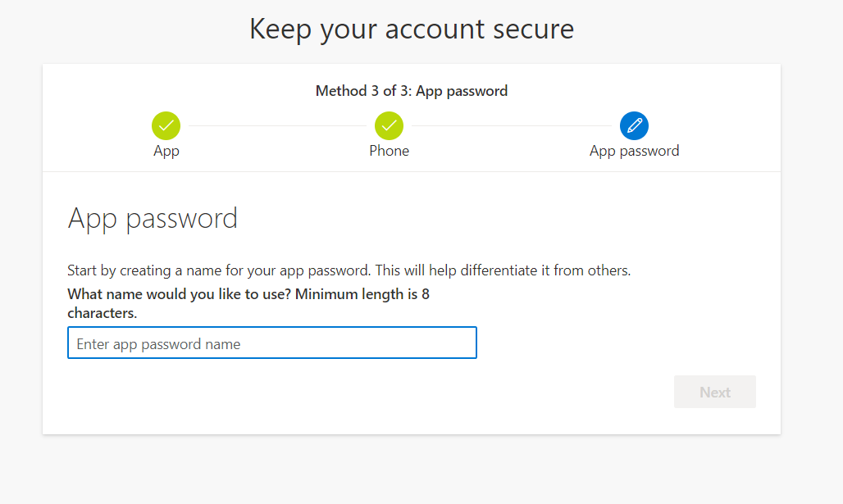Image resolution: width=843 pixels, height=504 pixels.
Task: Click the App password section title
Action: (153, 217)
